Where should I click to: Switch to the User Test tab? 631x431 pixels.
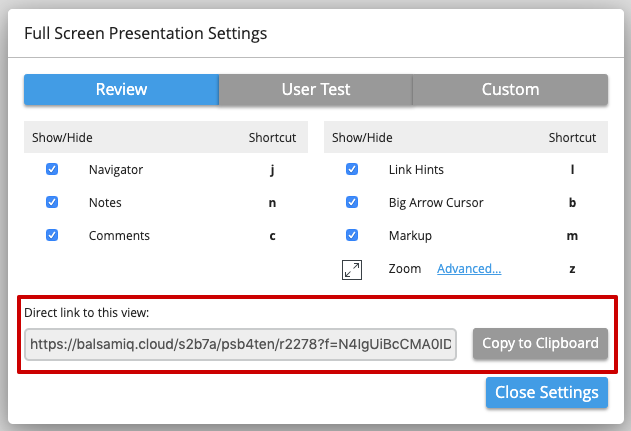[x=315, y=90]
